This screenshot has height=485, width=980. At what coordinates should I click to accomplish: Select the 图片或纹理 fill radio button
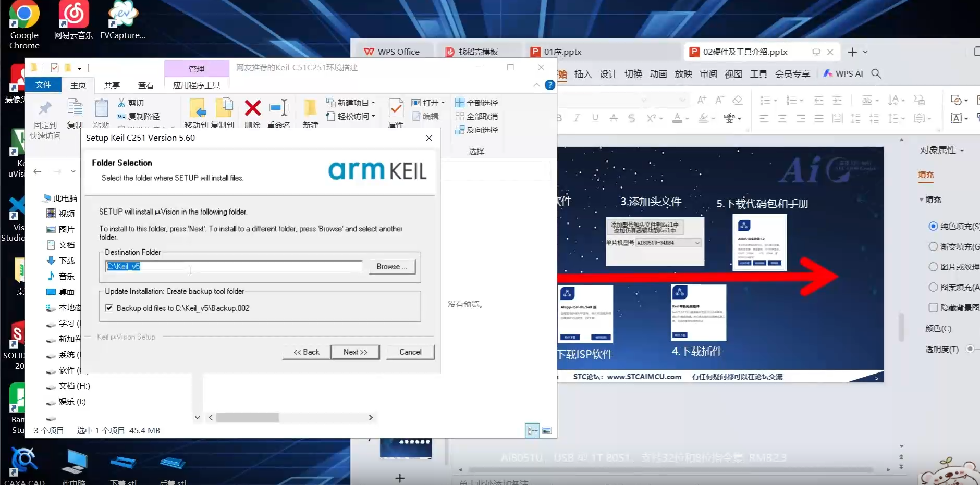pos(933,267)
